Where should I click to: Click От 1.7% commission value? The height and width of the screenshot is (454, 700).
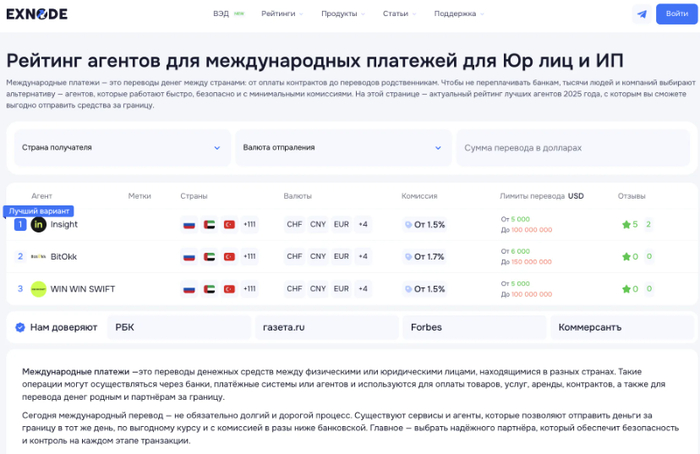click(429, 257)
